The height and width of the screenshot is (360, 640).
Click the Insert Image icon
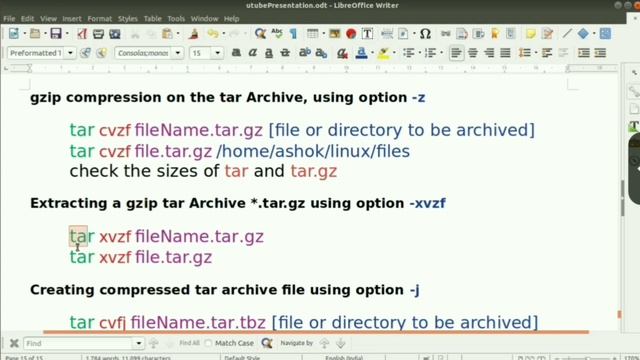335,34
